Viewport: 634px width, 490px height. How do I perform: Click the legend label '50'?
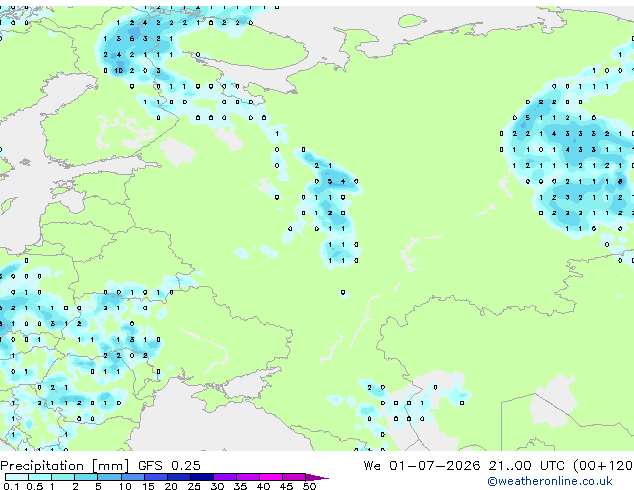[309, 486]
